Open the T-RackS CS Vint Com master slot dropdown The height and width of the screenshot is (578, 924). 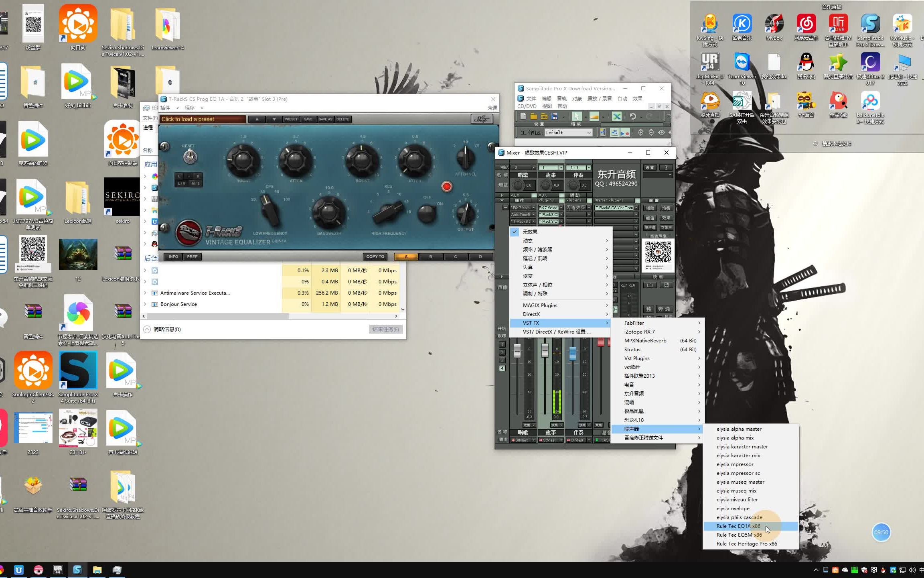[x=636, y=208]
